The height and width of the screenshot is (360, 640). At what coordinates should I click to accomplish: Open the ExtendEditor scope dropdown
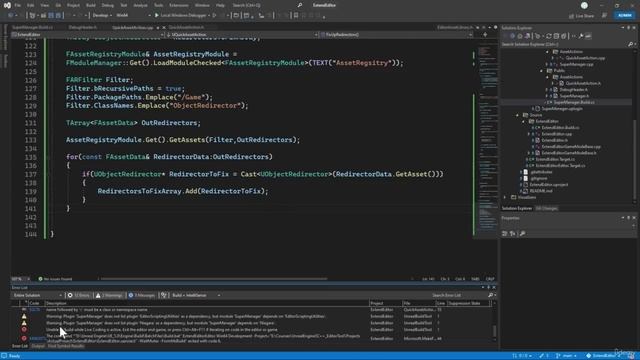click(x=88, y=35)
